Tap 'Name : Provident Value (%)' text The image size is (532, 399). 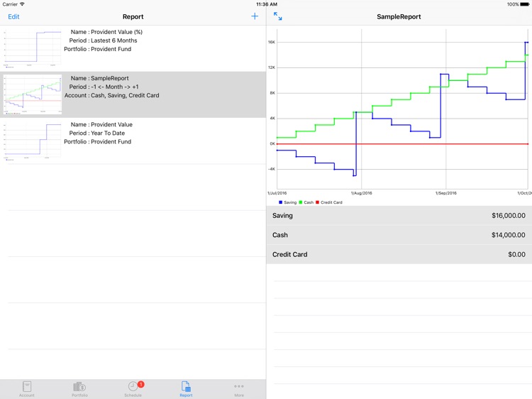(x=106, y=32)
